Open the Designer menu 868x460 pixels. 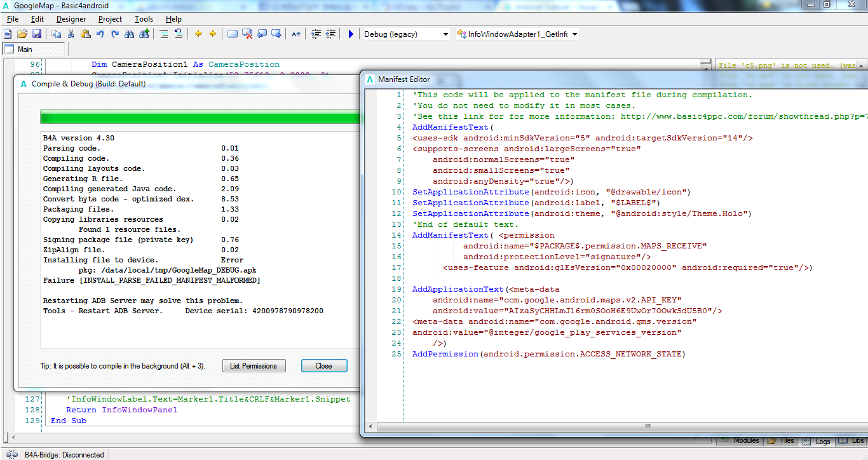71,19
